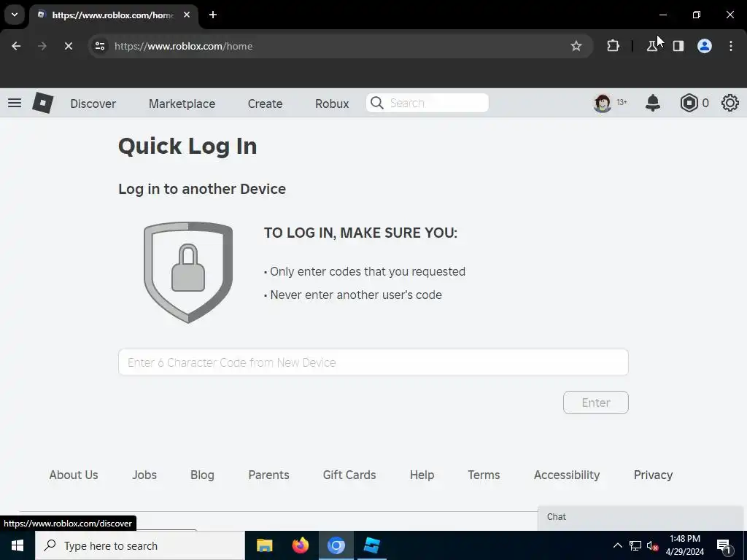Open the Windows notification center
This screenshot has height=560, width=747.
(x=724, y=545)
